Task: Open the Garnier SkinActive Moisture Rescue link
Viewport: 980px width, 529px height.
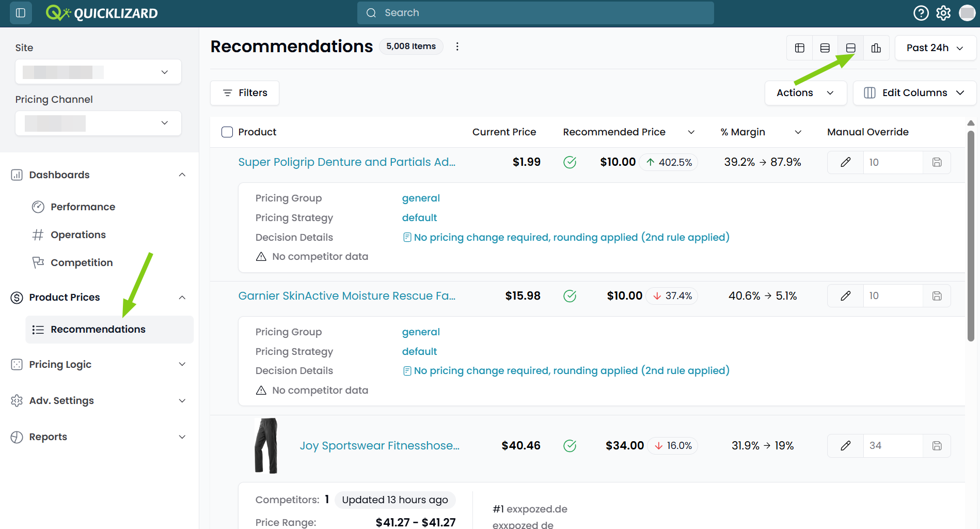Action: [x=347, y=296]
